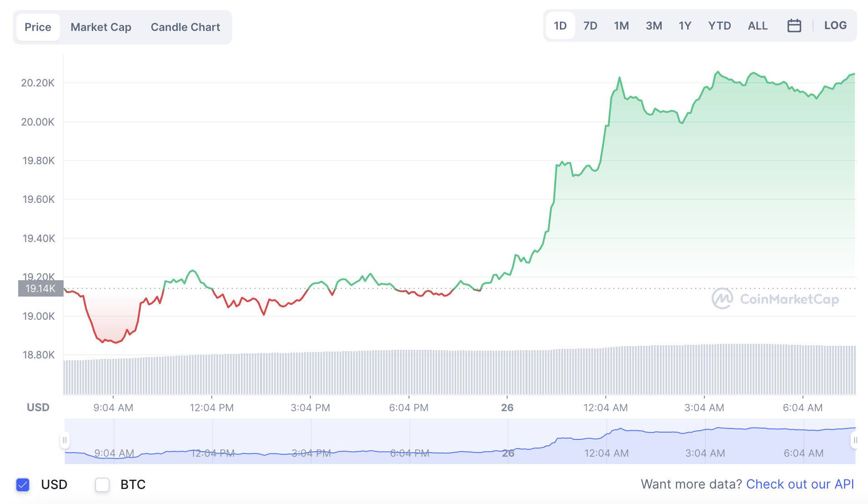Select the 3M time range
This screenshot has height=504, width=868.
tap(653, 26)
